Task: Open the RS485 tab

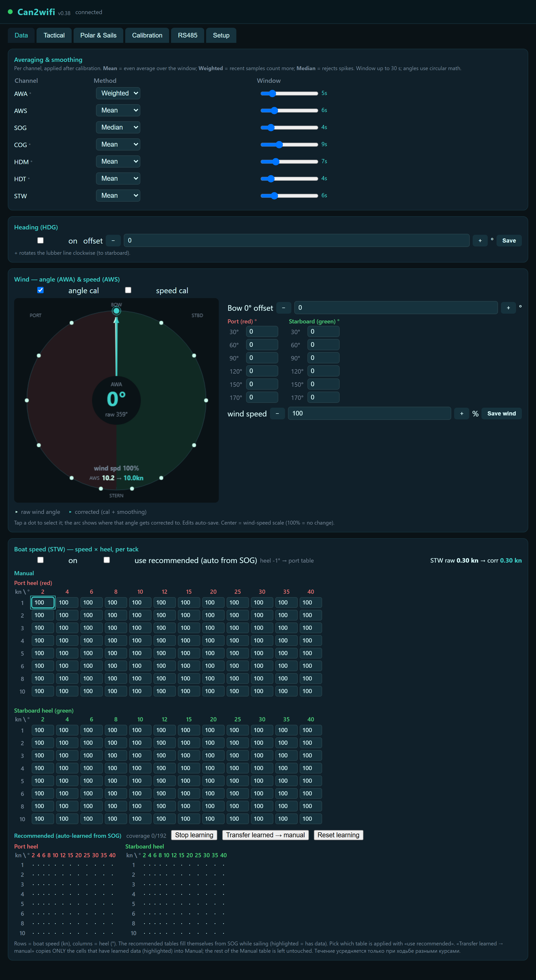Action: [x=188, y=35]
